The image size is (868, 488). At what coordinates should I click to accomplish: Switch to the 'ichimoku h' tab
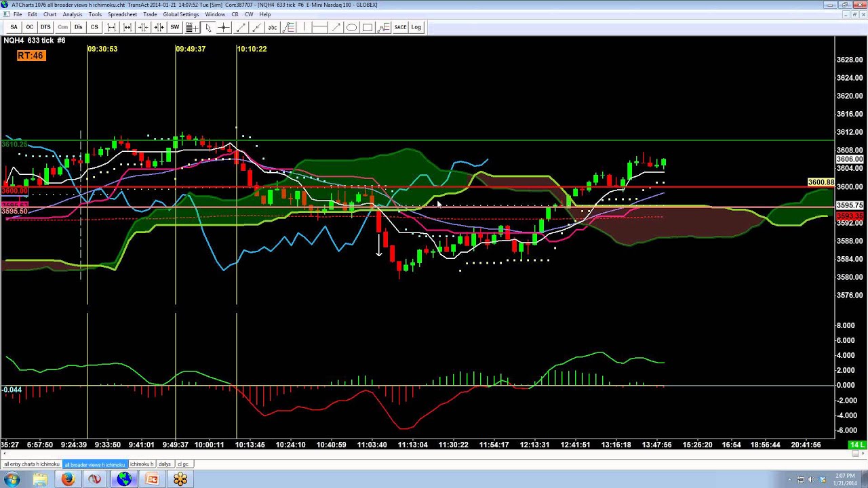[142, 464]
